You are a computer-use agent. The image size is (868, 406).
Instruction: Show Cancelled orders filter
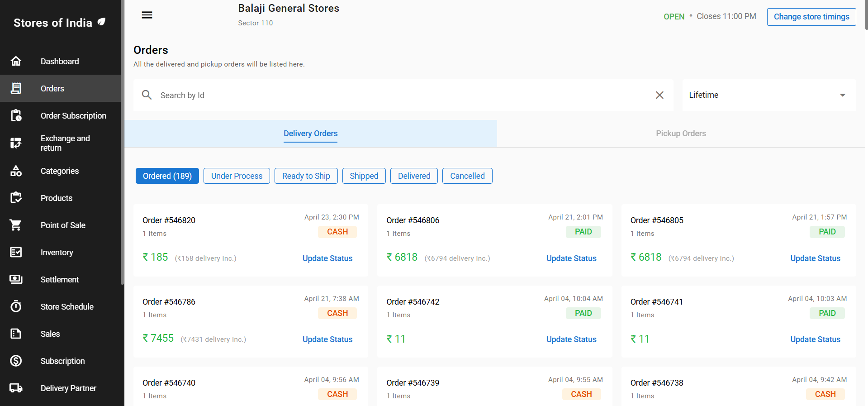pos(467,176)
